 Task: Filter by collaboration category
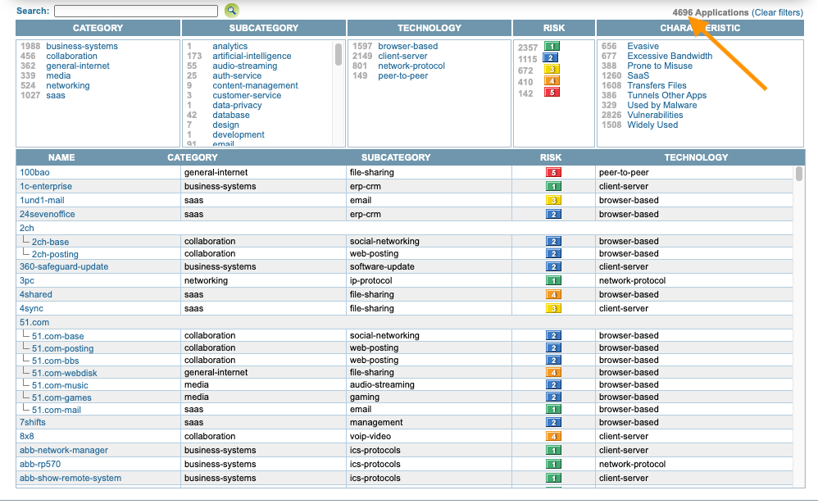(71, 56)
